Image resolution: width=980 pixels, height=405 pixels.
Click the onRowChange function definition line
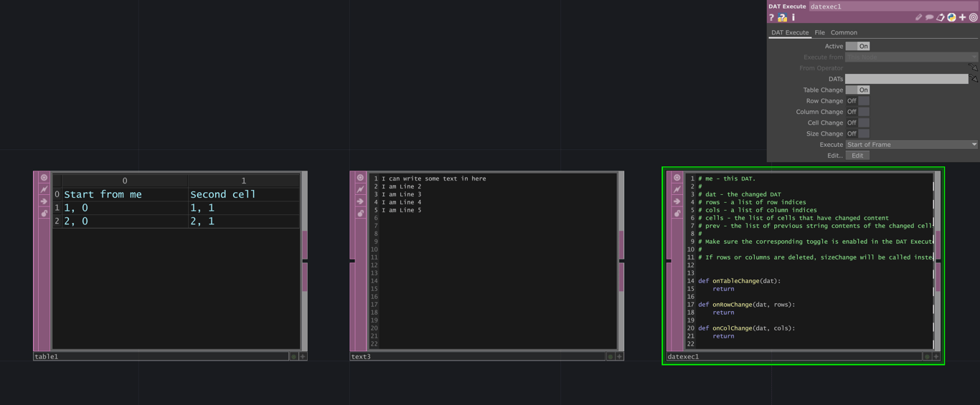(746, 305)
